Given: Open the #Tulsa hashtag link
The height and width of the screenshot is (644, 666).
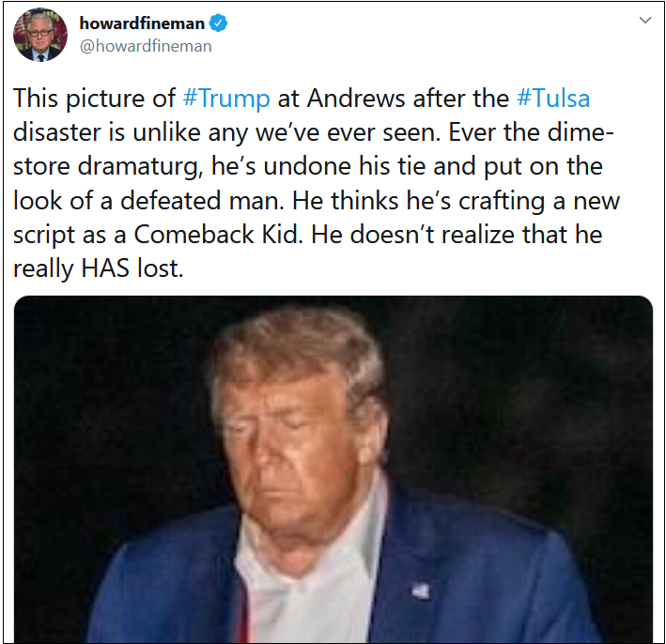Looking at the screenshot, I should coord(553,99).
